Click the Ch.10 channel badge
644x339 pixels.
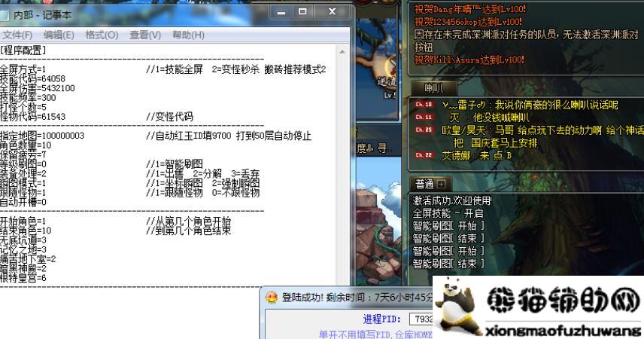pos(424,105)
